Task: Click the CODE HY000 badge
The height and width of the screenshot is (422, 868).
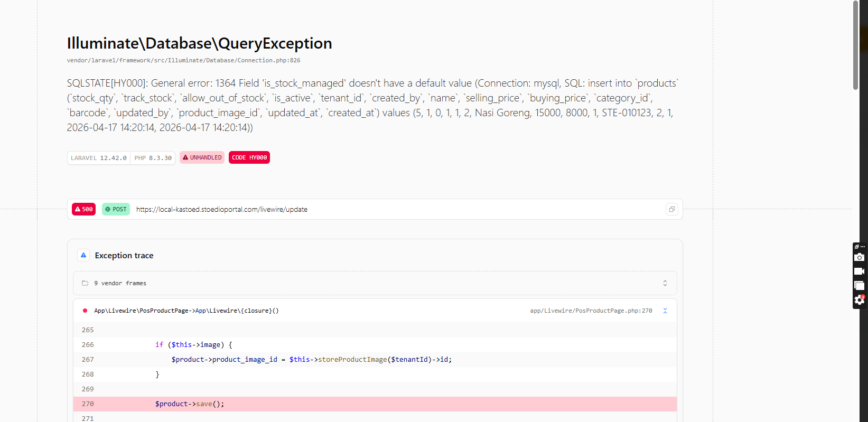Action: [x=249, y=157]
